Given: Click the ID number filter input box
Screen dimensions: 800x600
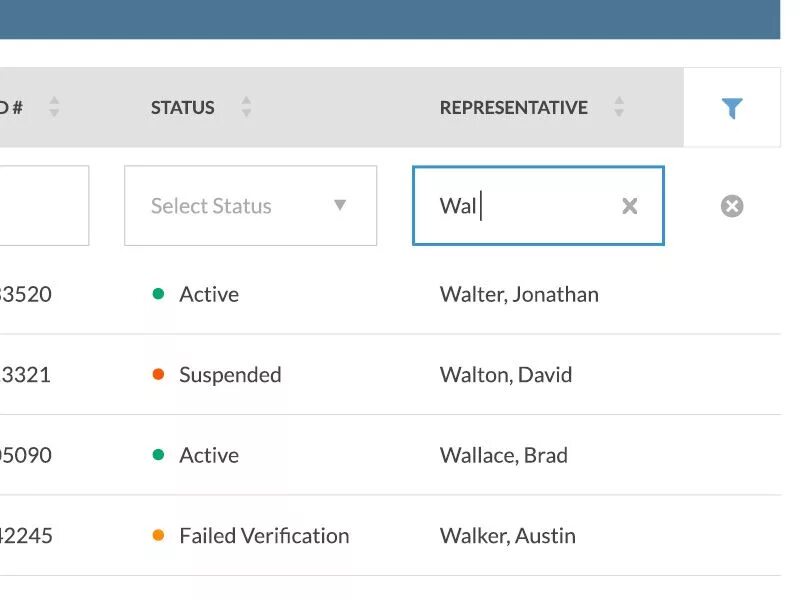Looking at the screenshot, I should [x=44, y=206].
